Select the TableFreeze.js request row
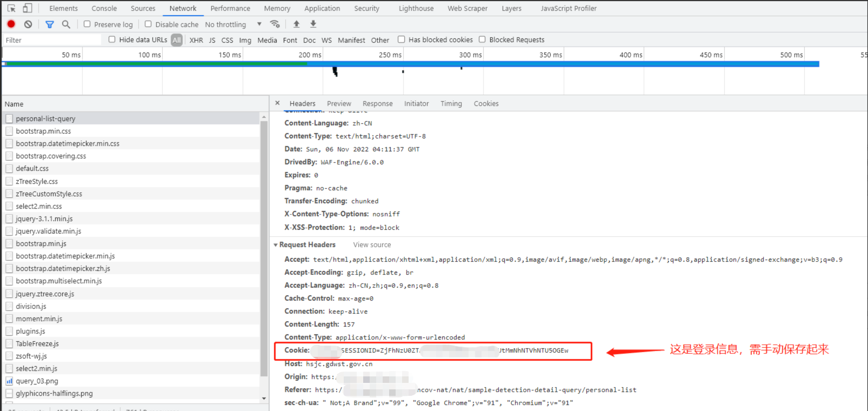The height and width of the screenshot is (411, 868). click(131, 343)
